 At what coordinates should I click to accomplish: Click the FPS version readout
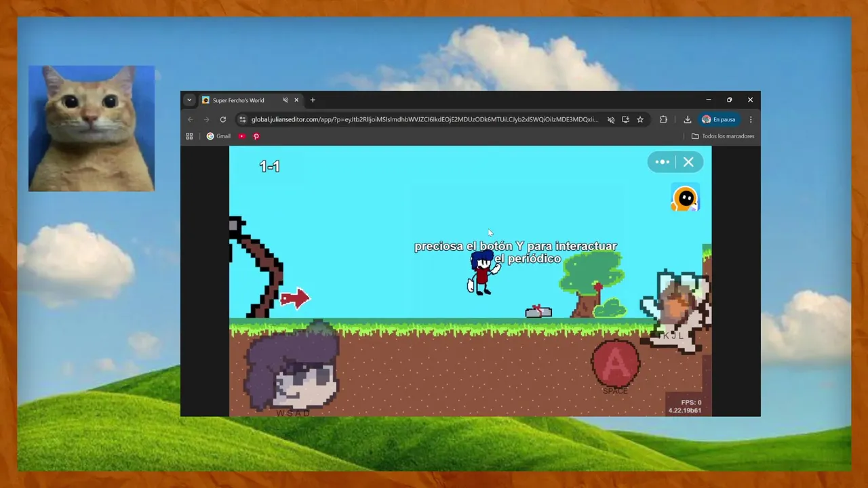pos(685,406)
